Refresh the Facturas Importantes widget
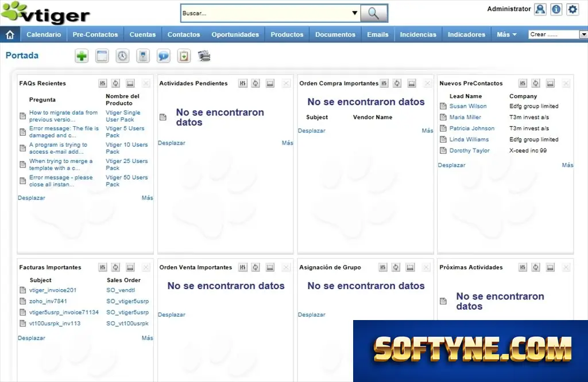588x382 pixels. click(x=116, y=267)
